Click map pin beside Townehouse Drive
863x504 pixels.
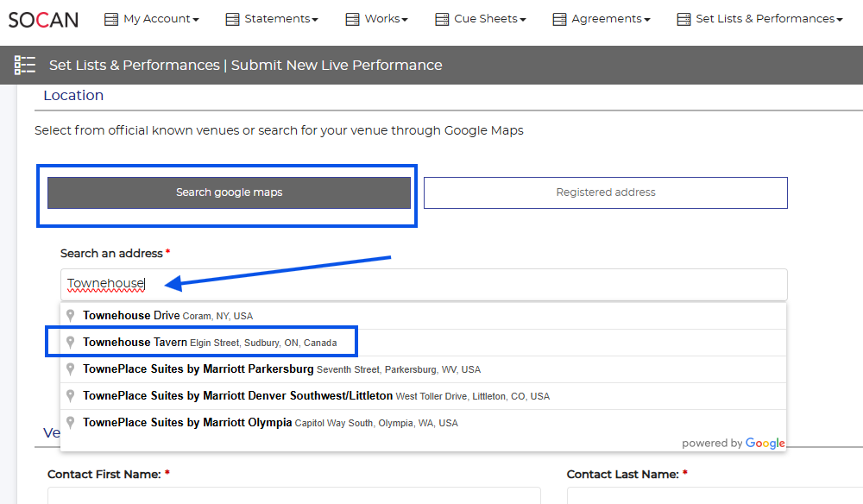click(71, 316)
